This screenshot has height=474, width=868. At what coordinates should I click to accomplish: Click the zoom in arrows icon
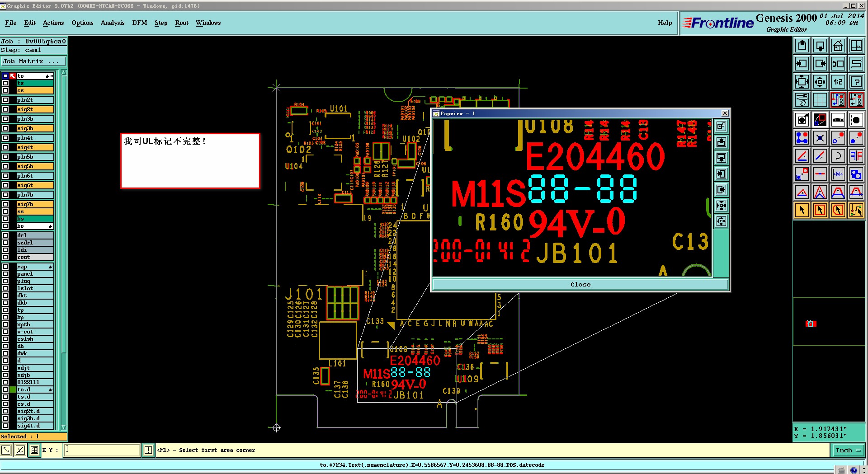tap(802, 82)
